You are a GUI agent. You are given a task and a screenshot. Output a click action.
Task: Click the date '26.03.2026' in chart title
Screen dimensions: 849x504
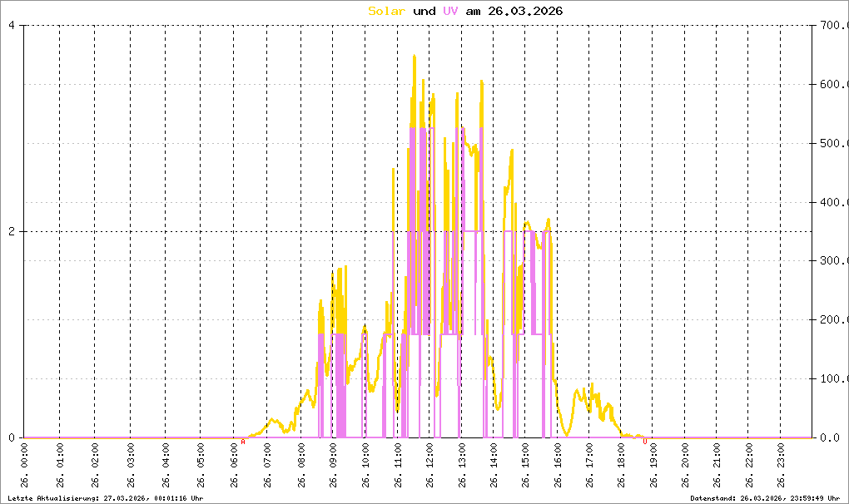pos(525,11)
